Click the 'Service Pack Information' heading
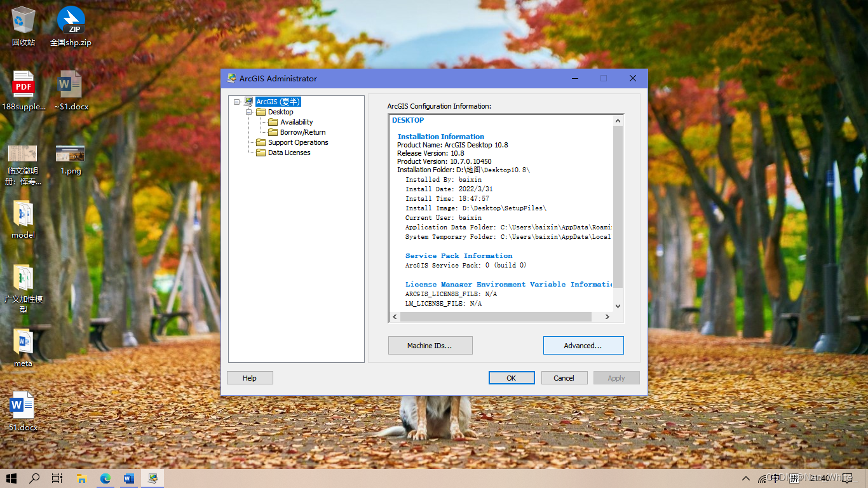Image resolution: width=868 pixels, height=488 pixels. 459,256
